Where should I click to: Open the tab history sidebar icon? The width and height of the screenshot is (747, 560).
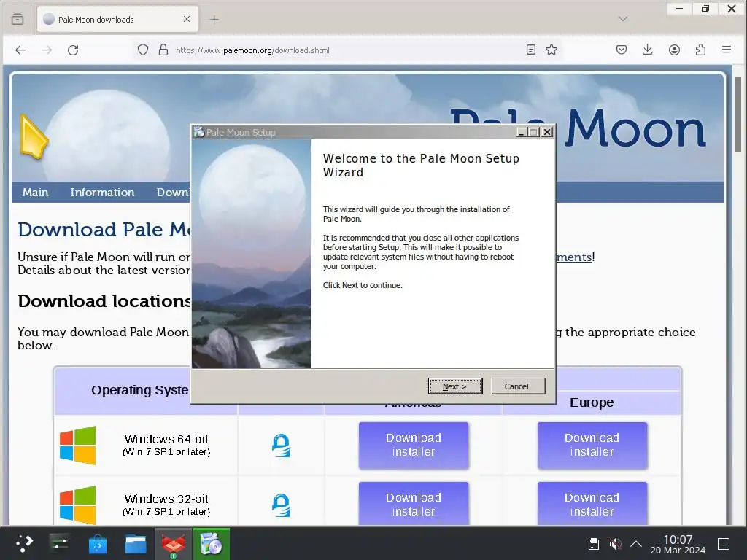(x=18, y=20)
